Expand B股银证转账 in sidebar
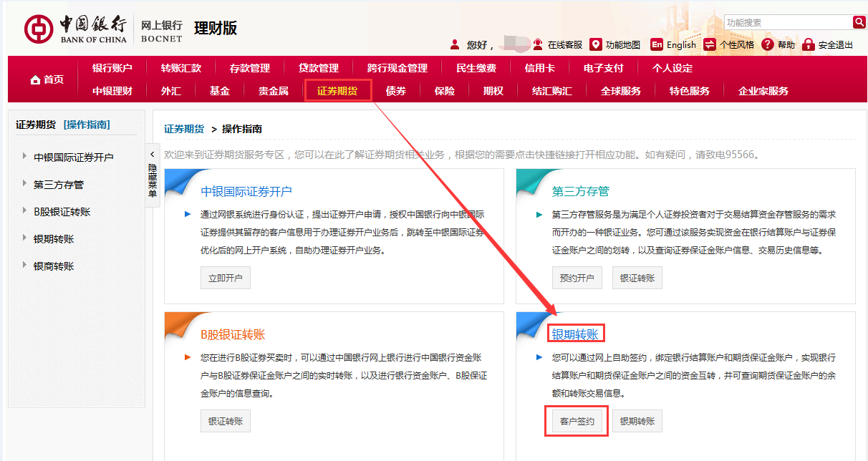 (62, 211)
